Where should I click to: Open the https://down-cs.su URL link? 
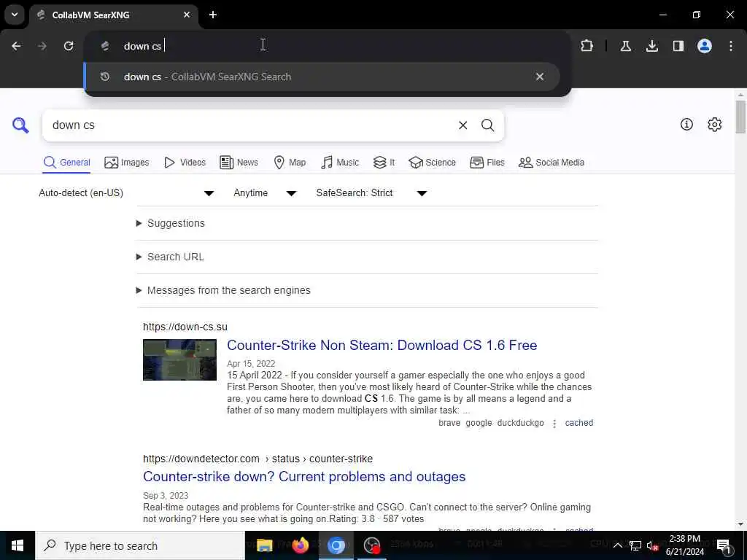pos(185,327)
